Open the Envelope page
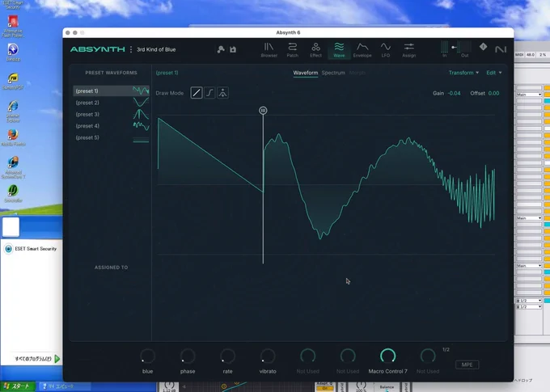Image resolution: width=550 pixels, height=392 pixels. point(362,50)
